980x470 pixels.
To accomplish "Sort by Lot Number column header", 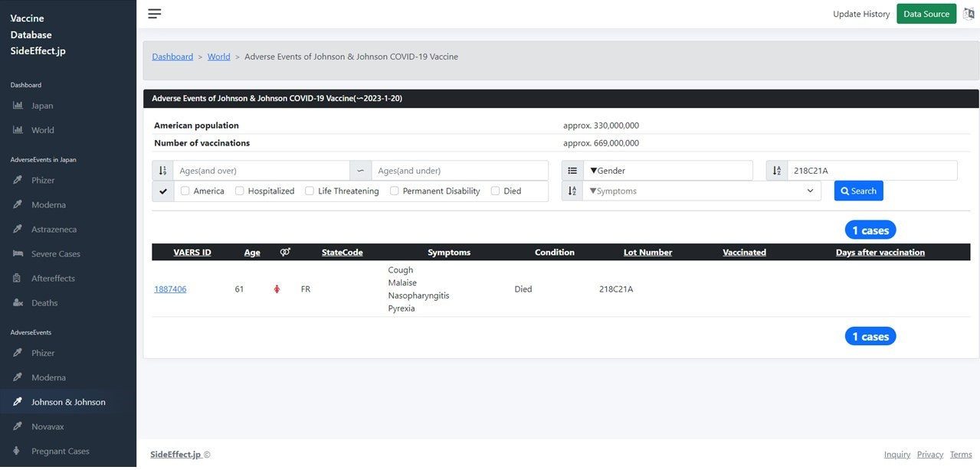I will pos(647,252).
